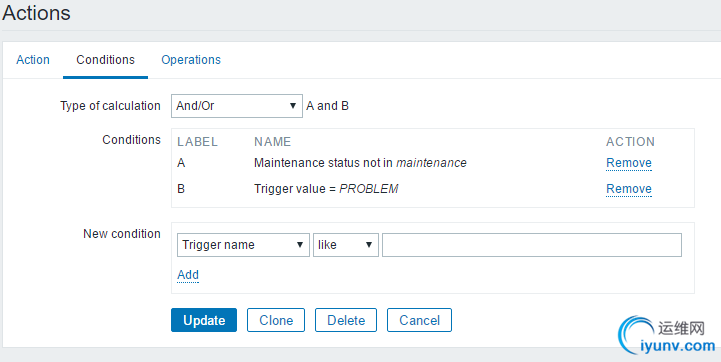Focus the new condition value text field
This screenshot has height=362, width=721.
pyautogui.click(x=532, y=245)
